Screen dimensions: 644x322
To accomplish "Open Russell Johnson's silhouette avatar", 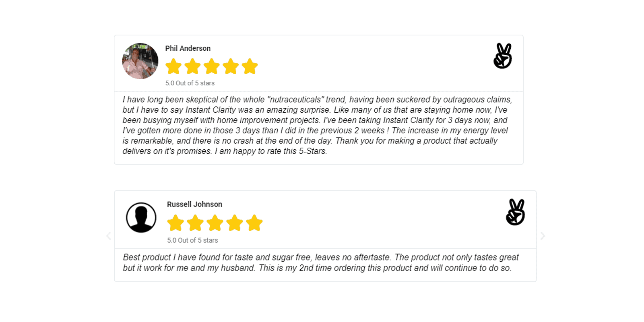I will (x=141, y=217).
